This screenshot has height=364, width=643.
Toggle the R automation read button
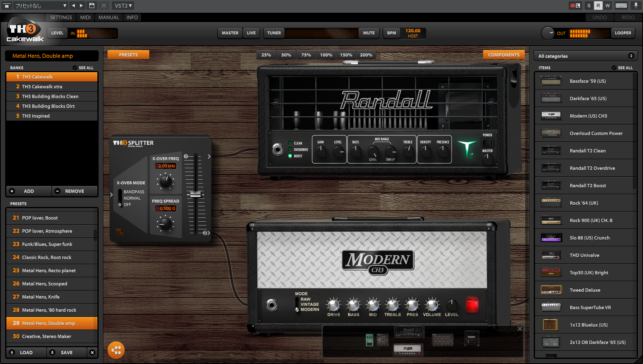pos(598,6)
